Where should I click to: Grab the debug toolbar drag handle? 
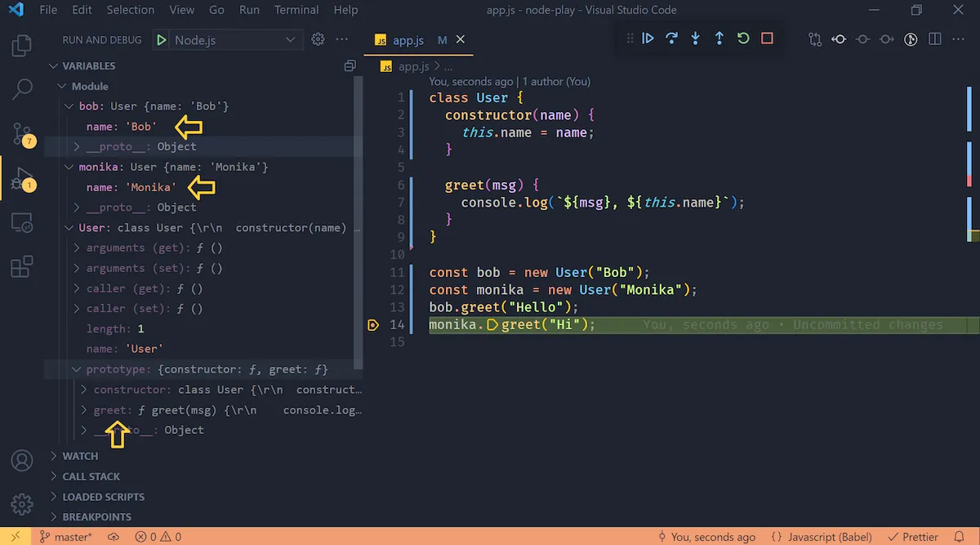point(629,38)
